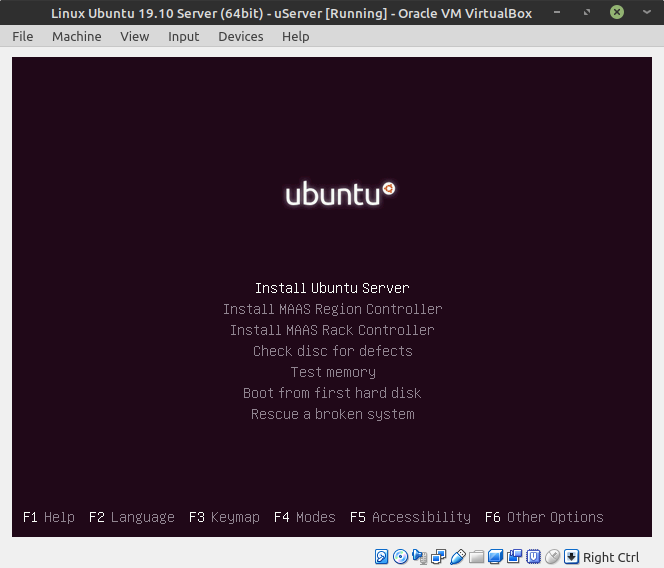Click the CPU virtualization status icon

pos(534,557)
